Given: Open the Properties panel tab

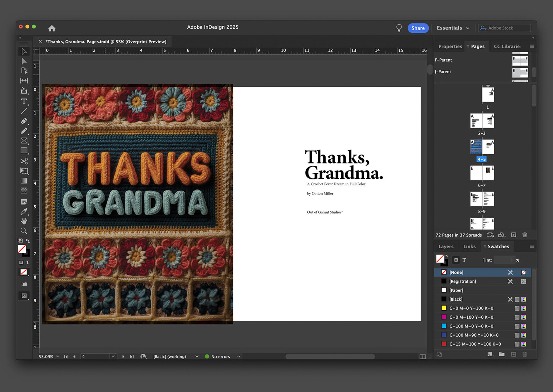Looking at the screenshot, I should [x=450, y=46].
